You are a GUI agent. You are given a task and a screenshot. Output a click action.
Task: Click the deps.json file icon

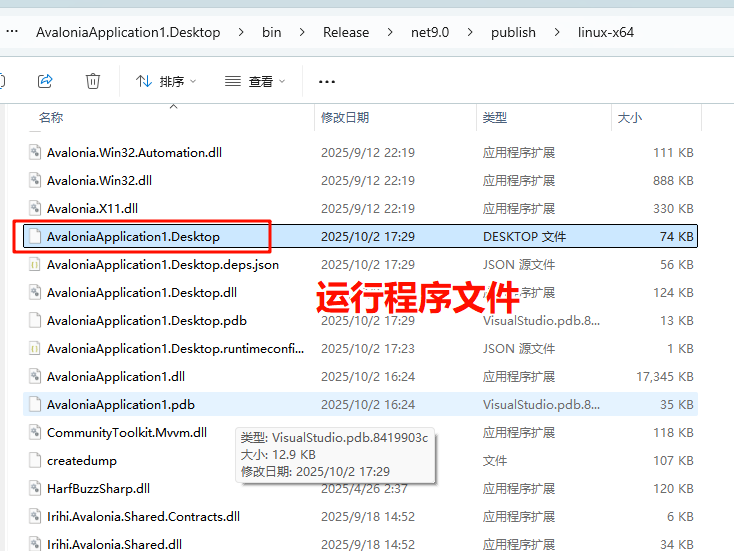pos(35,264)
